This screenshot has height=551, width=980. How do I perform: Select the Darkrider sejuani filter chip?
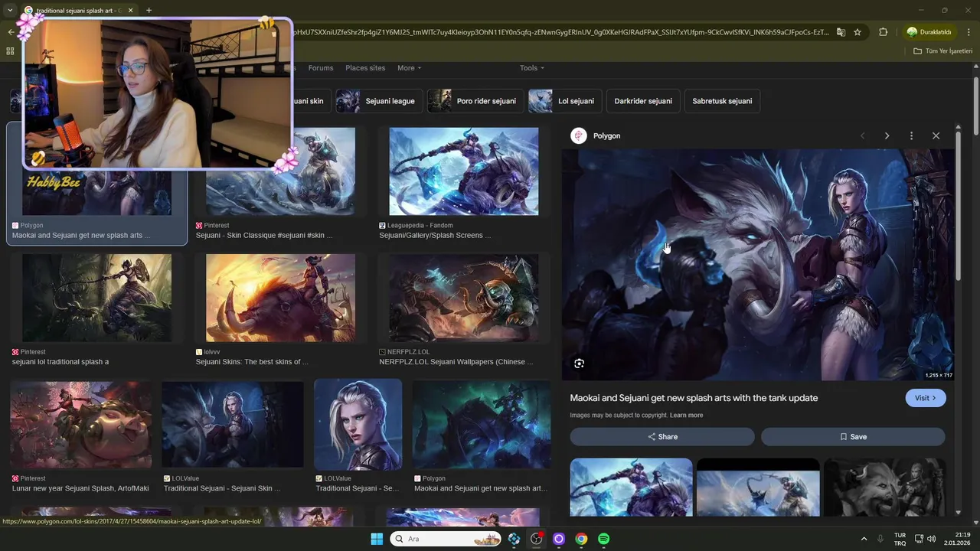(643, 101)
